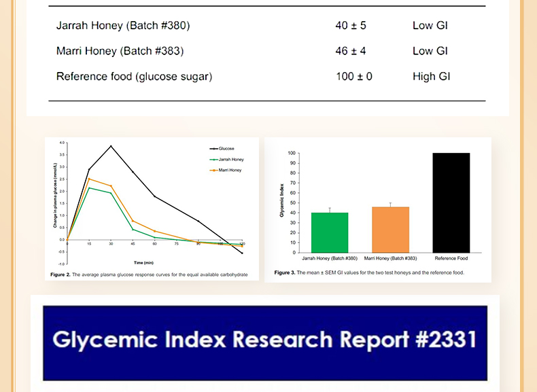Click the Glucose legend entry in line chart
Image resolution: width=537 pixels, height=392 pixels.
click(x=225, y=148)
